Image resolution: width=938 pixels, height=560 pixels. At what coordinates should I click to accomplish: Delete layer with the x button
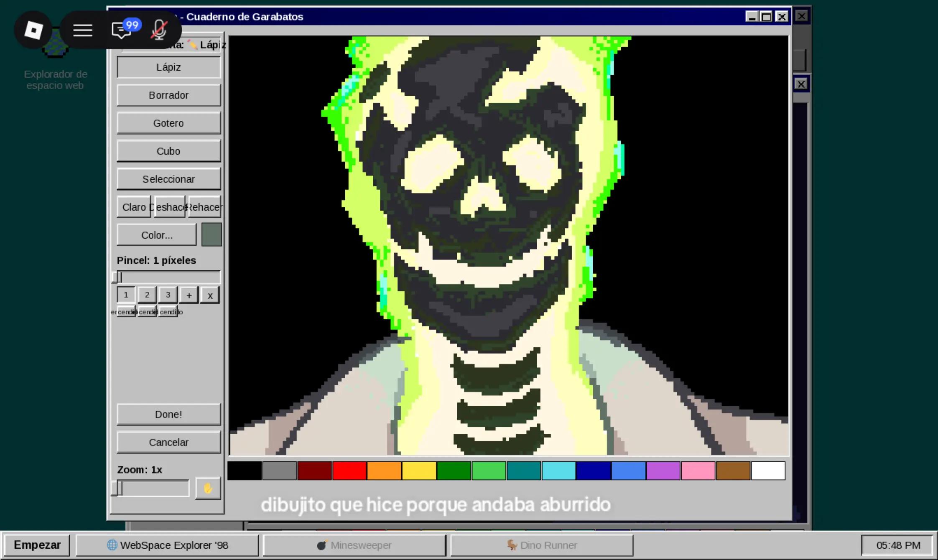click(x=210, y=295)
